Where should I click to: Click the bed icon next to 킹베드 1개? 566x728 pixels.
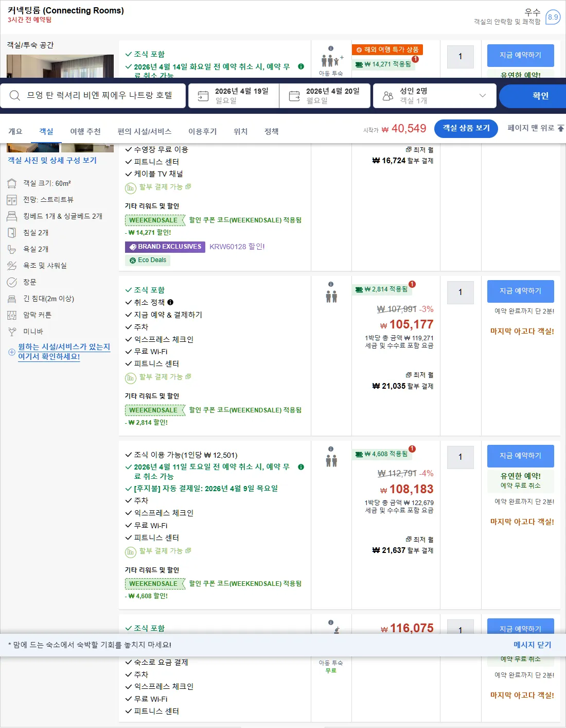click(12, 216)
